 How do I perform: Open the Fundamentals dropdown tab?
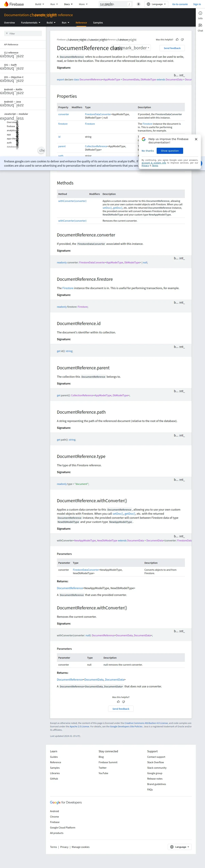click(30, 23)
